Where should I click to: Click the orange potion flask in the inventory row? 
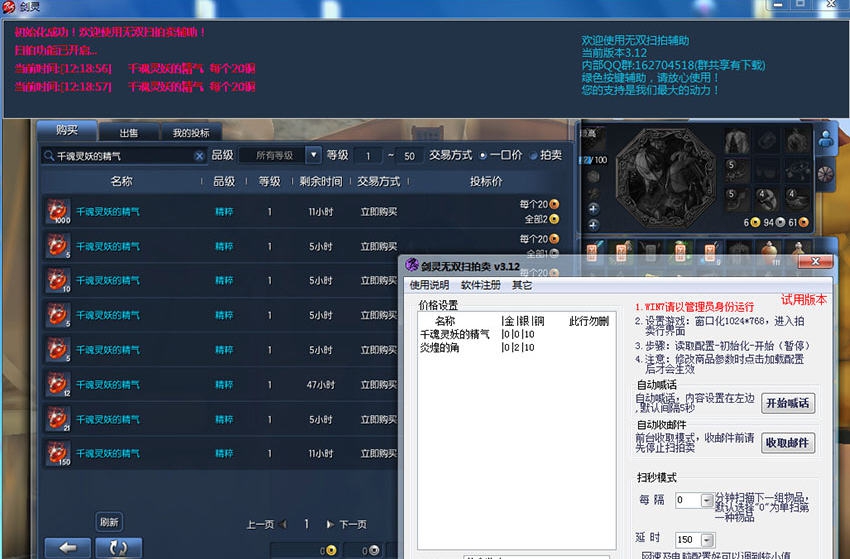[x=769, y=253]
